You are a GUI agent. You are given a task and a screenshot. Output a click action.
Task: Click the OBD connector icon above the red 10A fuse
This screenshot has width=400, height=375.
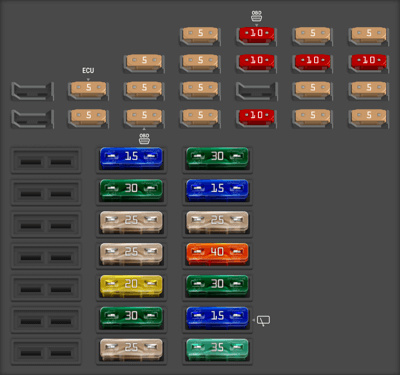[x=256, y=16]
